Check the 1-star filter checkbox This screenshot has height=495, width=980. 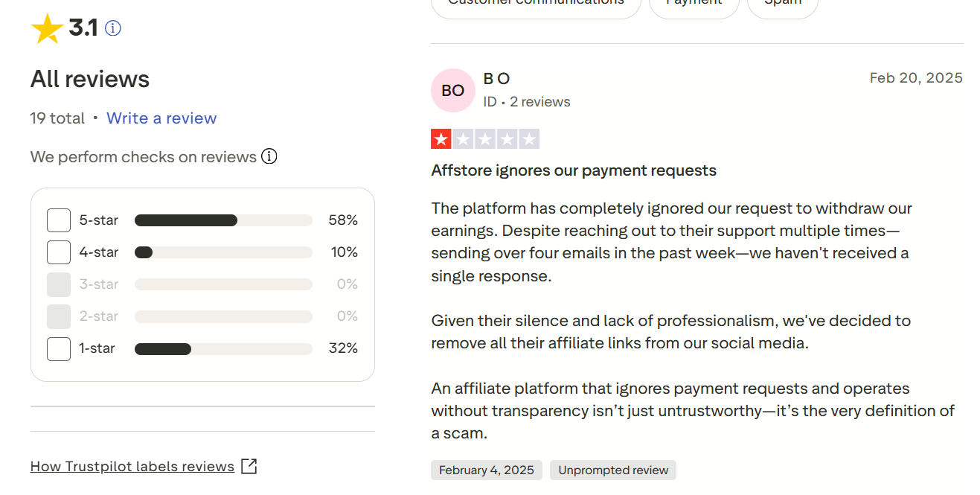pyautogui.click(x=59, y=348)
